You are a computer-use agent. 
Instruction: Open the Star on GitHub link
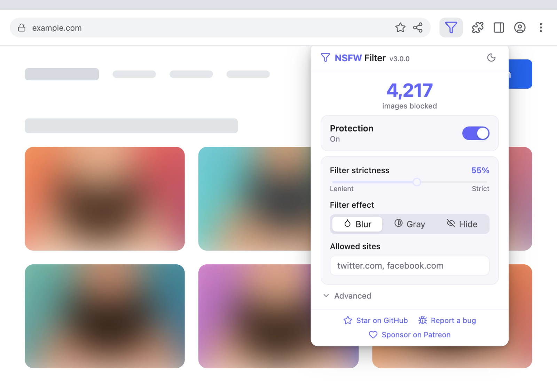[x=375, y=320]
